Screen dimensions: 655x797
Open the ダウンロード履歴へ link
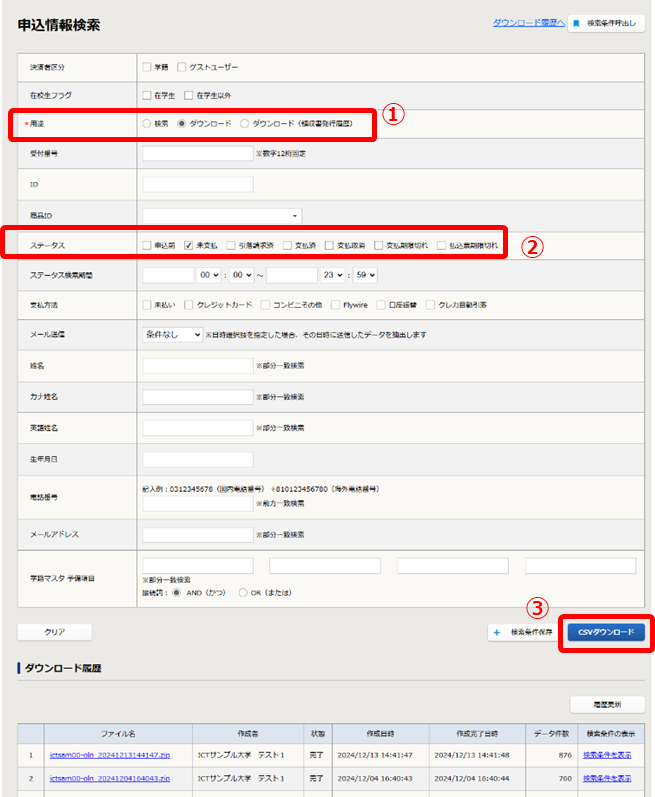529,21
